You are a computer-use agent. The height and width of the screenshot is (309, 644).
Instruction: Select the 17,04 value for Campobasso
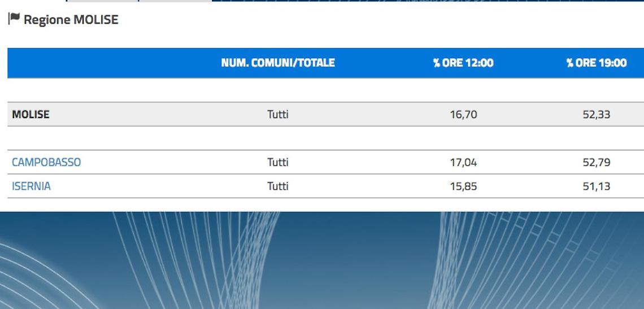coord(464,162)
